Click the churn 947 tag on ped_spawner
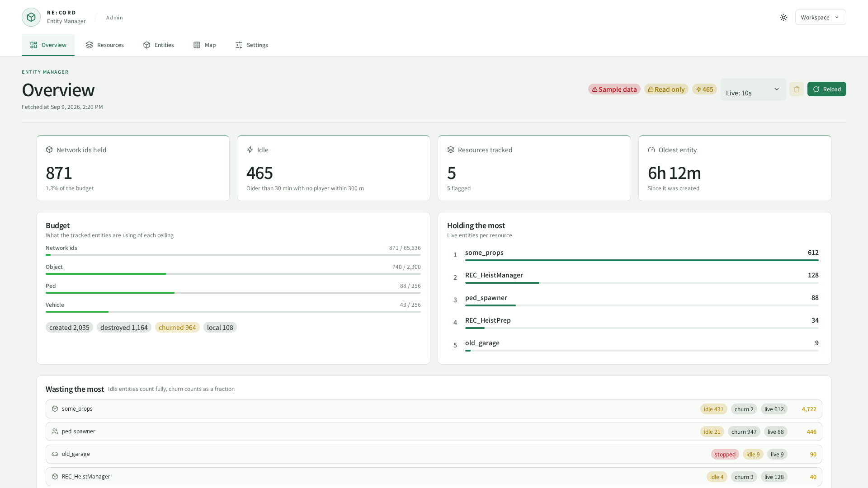868x488 pixels. [744, 432]
